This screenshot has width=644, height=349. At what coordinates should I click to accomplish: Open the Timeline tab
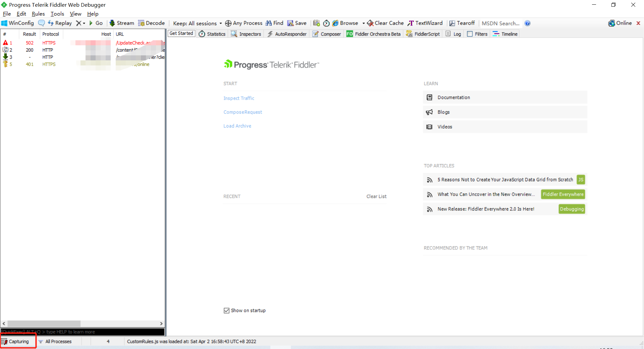[x=505, y=34]
